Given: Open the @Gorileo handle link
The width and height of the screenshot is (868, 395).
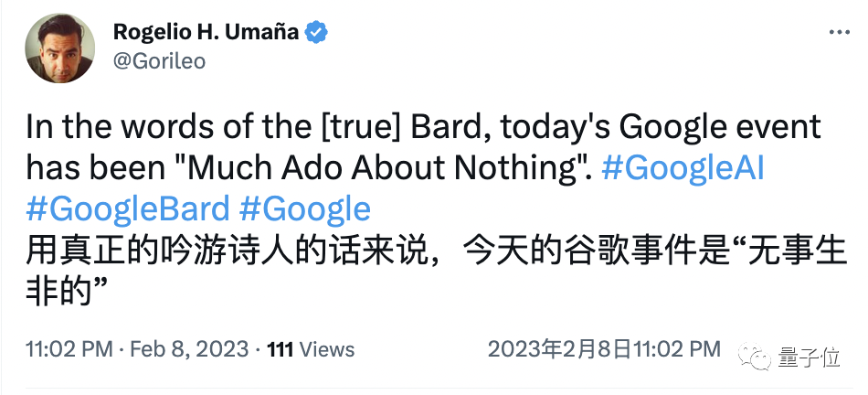Looking at the screenshot, I should click(x=159, y=61).
